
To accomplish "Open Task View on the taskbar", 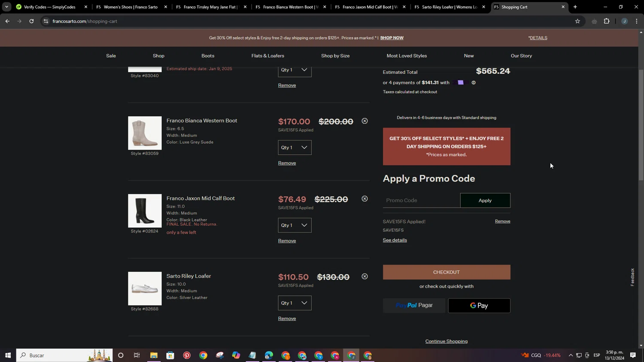I will coord(137,355).
